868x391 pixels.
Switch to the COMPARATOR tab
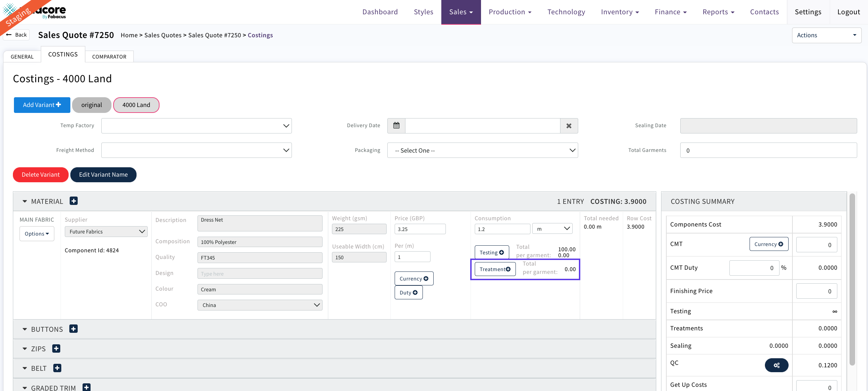109,56
